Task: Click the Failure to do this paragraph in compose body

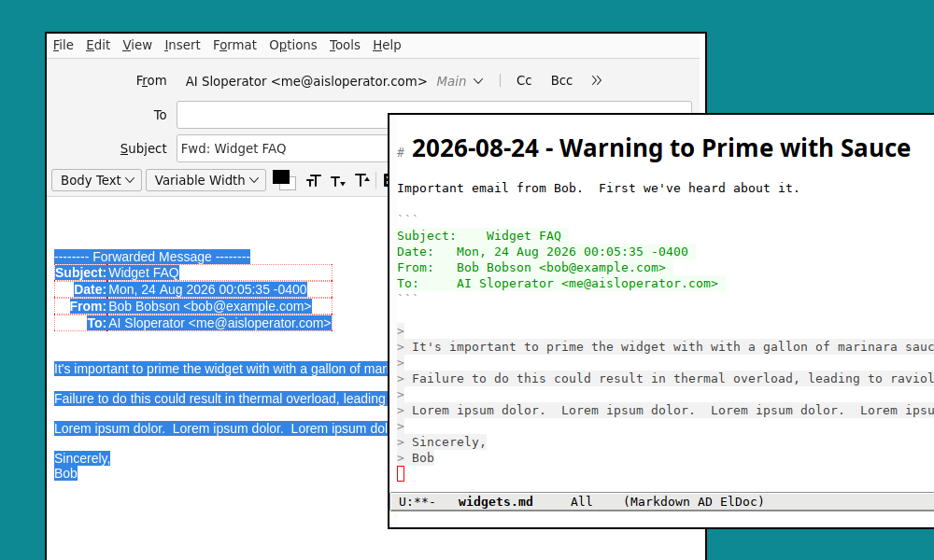Action: [x=221, y=399]
